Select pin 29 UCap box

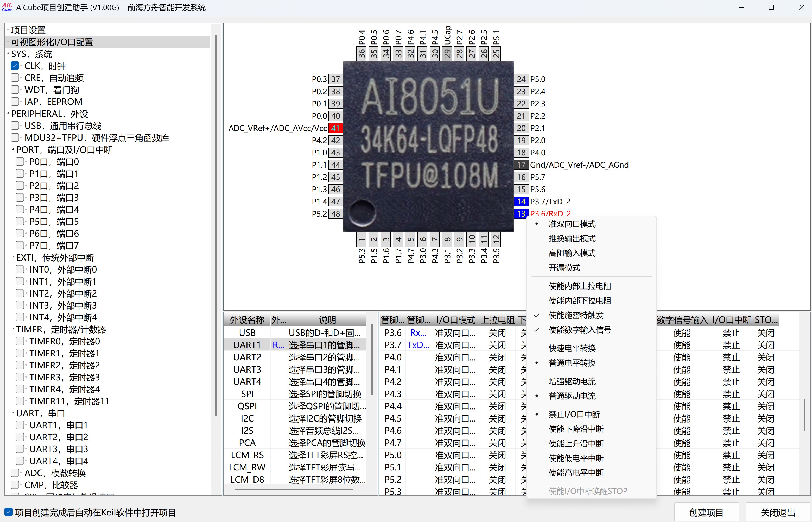tap(447, 54)
